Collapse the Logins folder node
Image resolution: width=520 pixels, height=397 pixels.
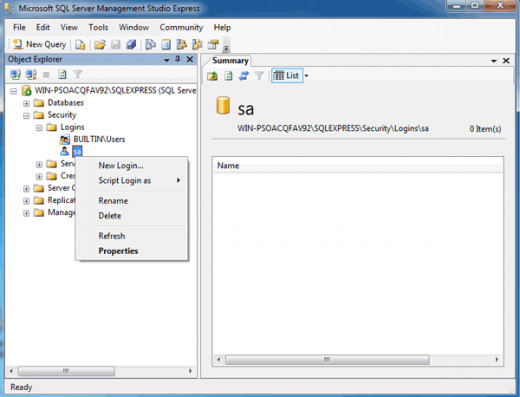pyautogui.click(x=39, y=128)
